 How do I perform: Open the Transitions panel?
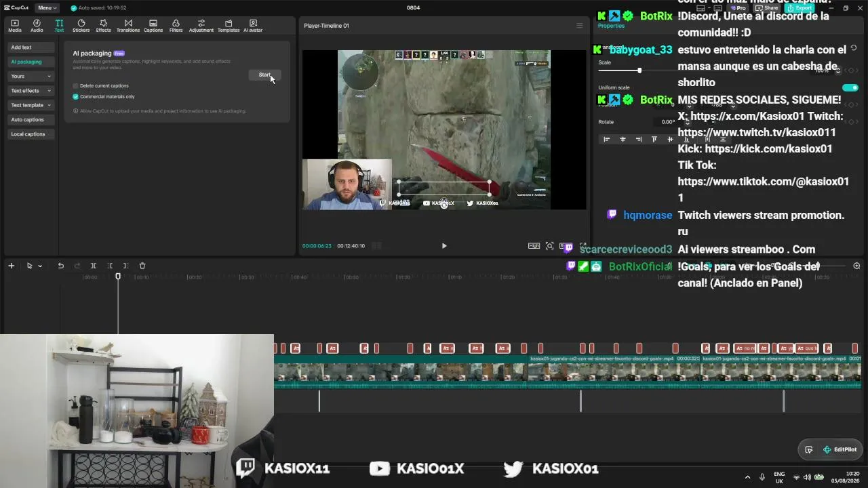128,26
